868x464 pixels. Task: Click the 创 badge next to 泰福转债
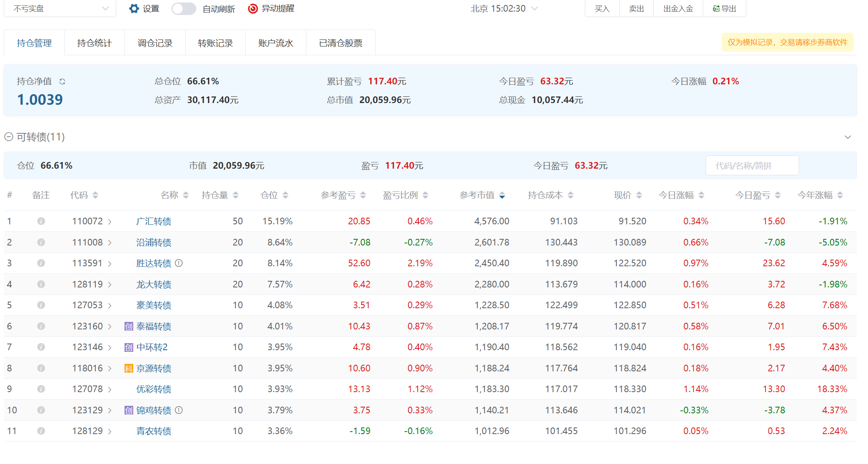(129, 327)
